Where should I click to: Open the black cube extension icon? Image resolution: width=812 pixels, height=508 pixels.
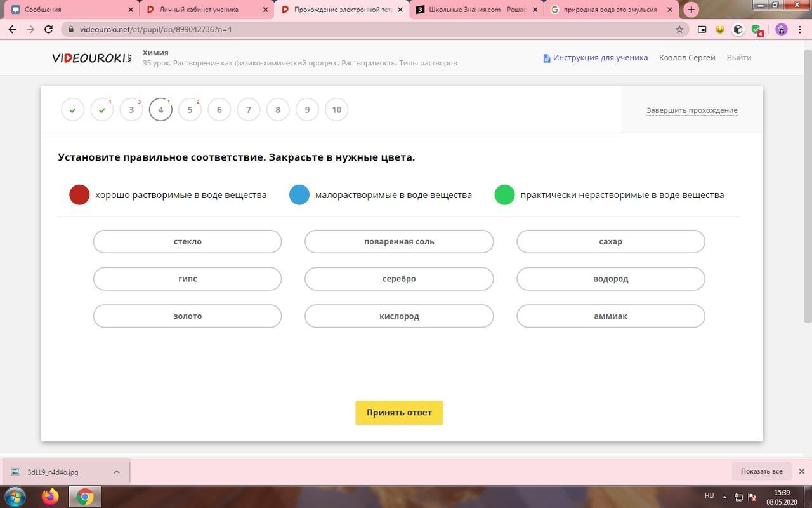738,29
